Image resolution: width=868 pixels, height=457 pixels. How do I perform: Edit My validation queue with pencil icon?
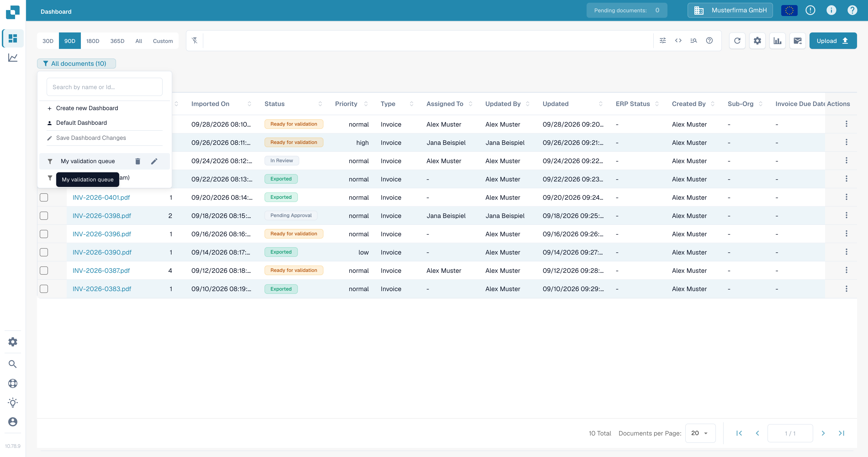pos(154,161)
